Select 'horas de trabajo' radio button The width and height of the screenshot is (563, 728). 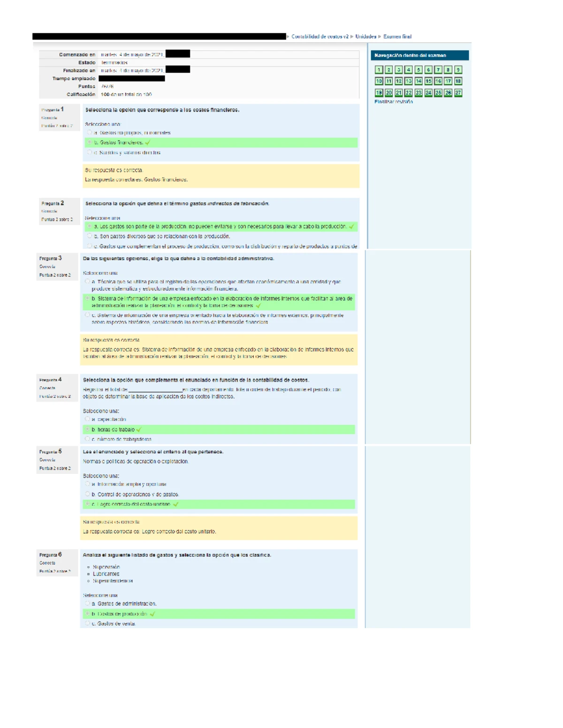click(88, 429)
